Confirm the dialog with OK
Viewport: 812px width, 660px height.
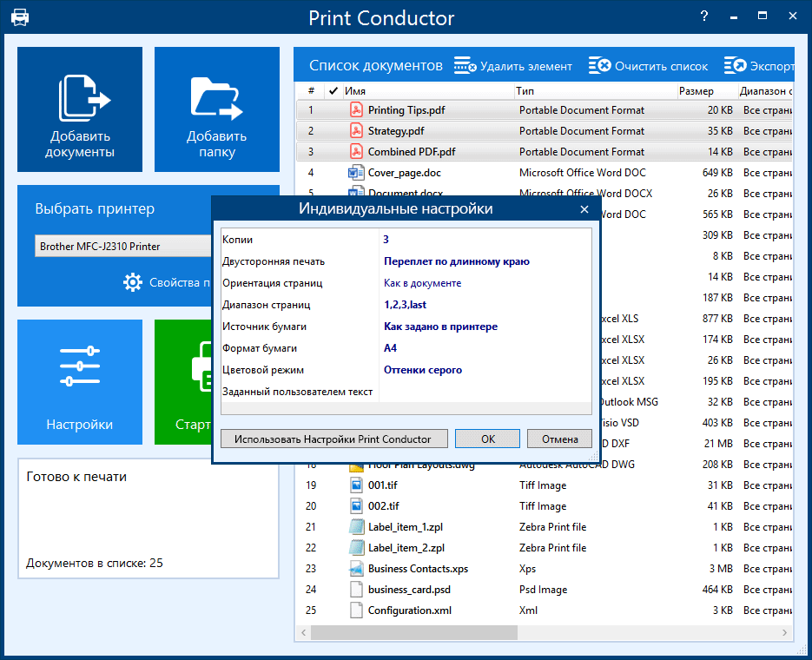(488, 439)
